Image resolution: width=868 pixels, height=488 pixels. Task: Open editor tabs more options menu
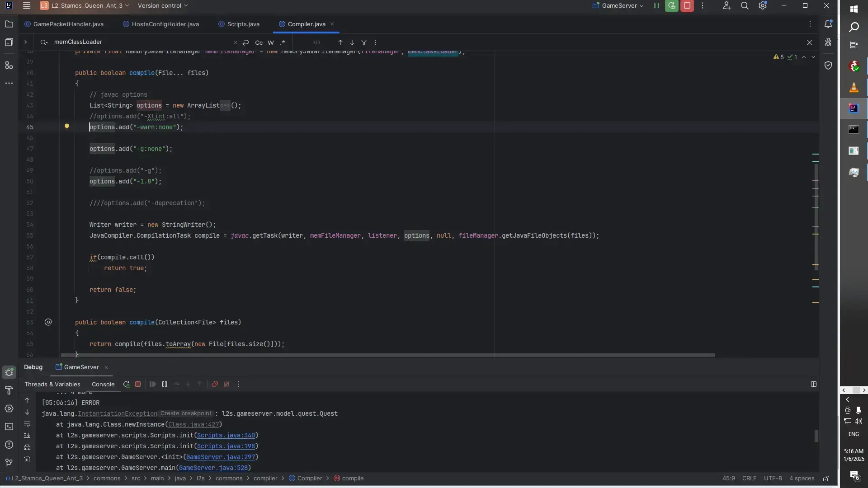point(810,24)
